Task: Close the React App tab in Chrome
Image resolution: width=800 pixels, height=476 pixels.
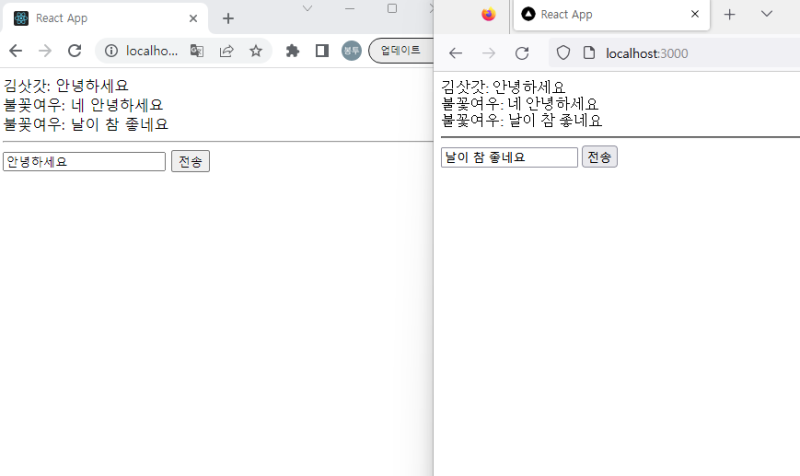Action: [x=193, y=19]
